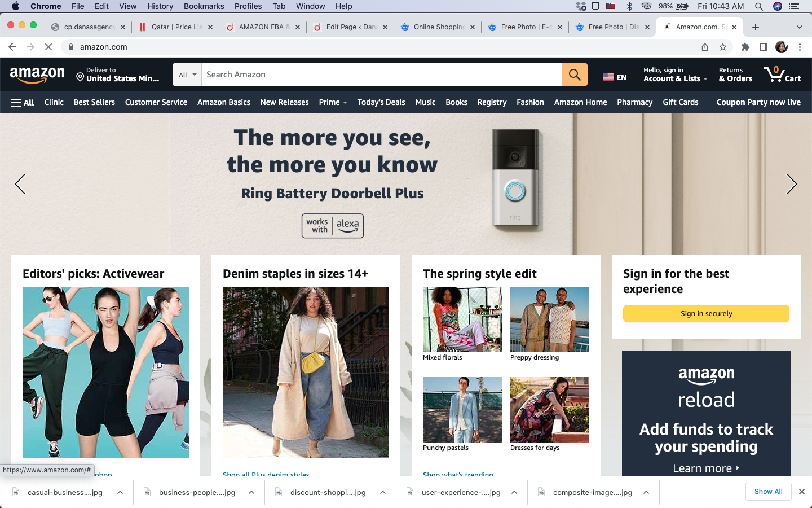Image resolution: width=812 pixels, height=508 pixels.
Task: Open Chrome's three-dot menu
Action: tap(800, 47)
